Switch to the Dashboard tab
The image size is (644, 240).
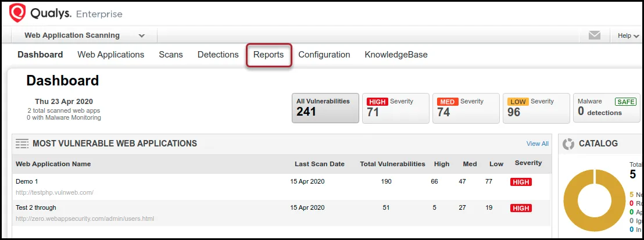(x=40, y=55)
